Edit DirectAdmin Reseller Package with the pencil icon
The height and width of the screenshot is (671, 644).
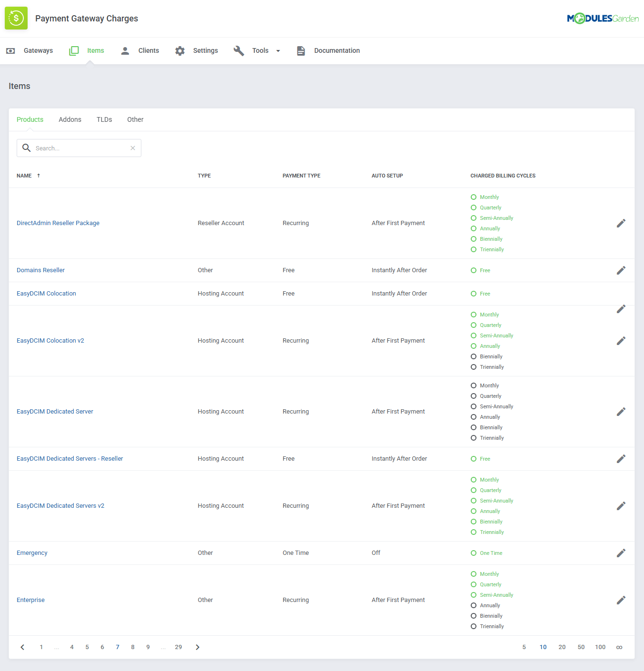point(621,223)
